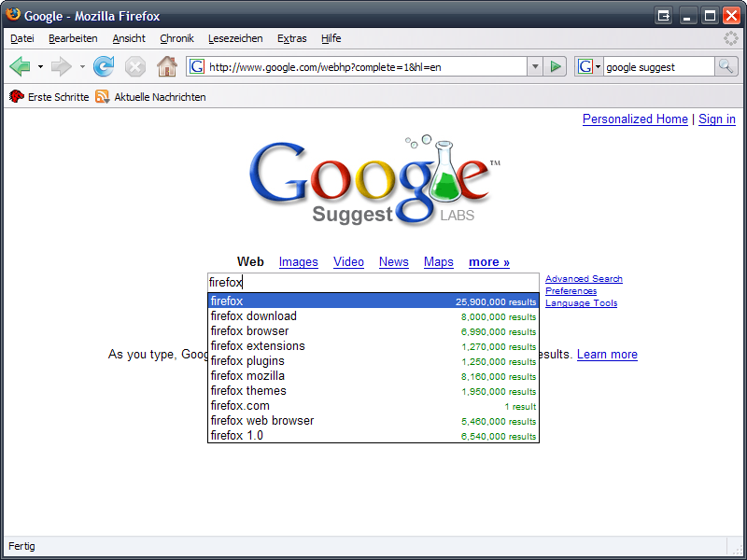Switch to Maps search
Viewport: 747px width, 560px height.
point(438,262)
